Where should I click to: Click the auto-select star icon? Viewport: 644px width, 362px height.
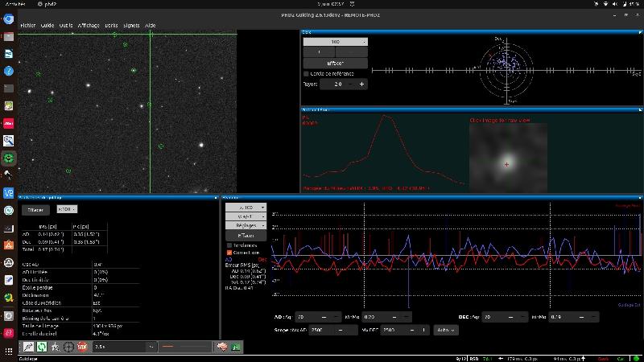click(x=55, y=347)
